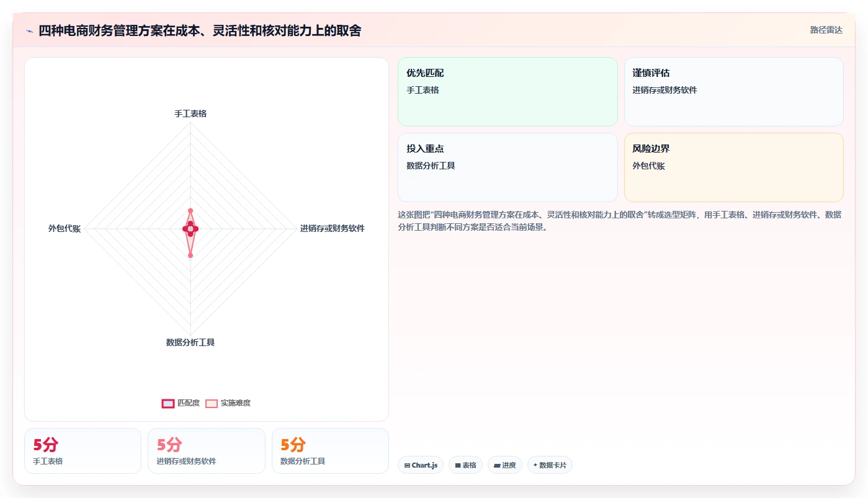The width and height of the screenshot is (868, 498).
Task: Click the 数据卡片 tag chip
Action: tap(550, 465)
